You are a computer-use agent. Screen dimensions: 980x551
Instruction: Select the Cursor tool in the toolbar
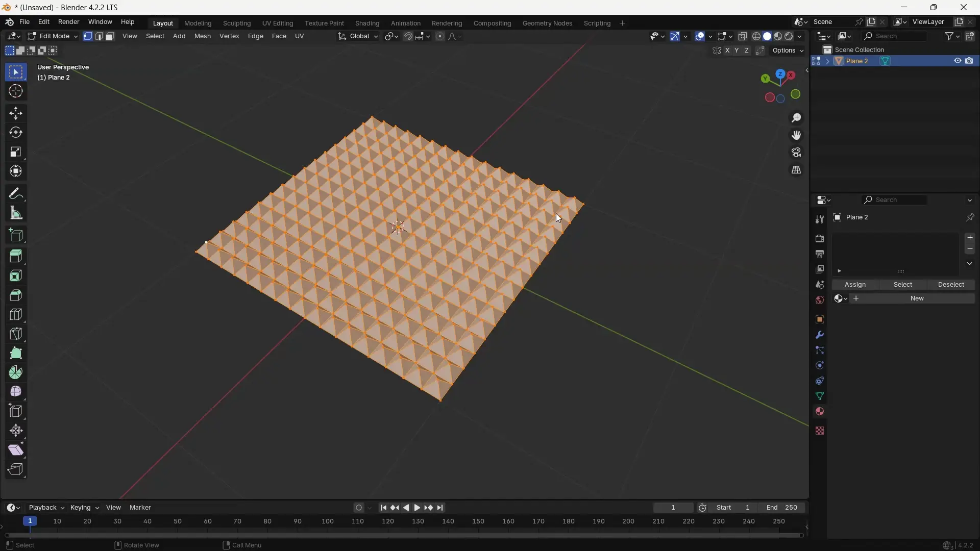click(16, 92)
